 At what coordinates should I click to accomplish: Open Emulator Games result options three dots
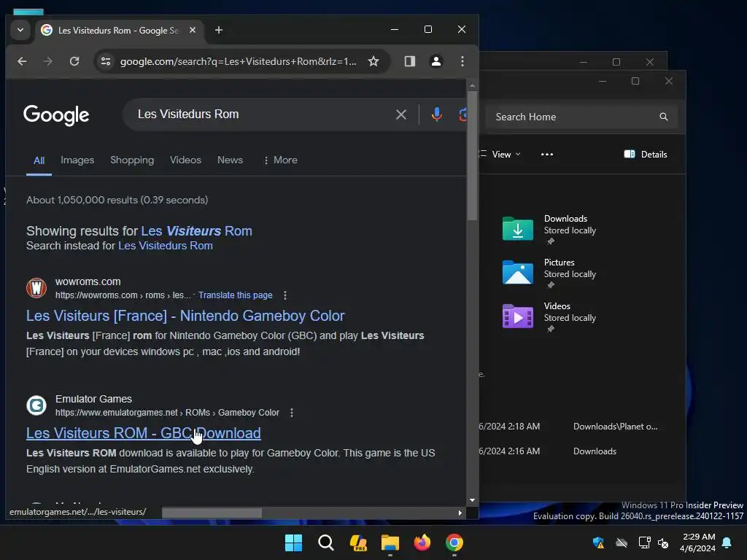click(x=292, y=413)
